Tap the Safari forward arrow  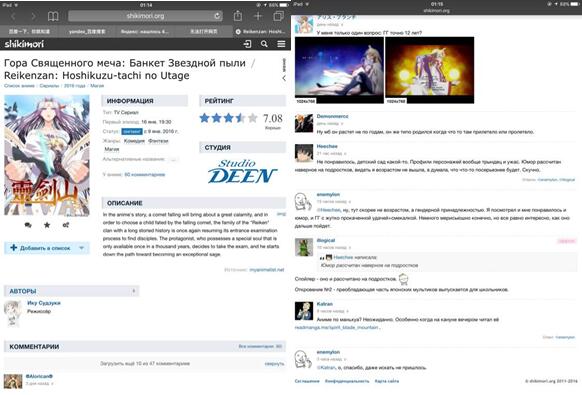(x=33, y=16)
